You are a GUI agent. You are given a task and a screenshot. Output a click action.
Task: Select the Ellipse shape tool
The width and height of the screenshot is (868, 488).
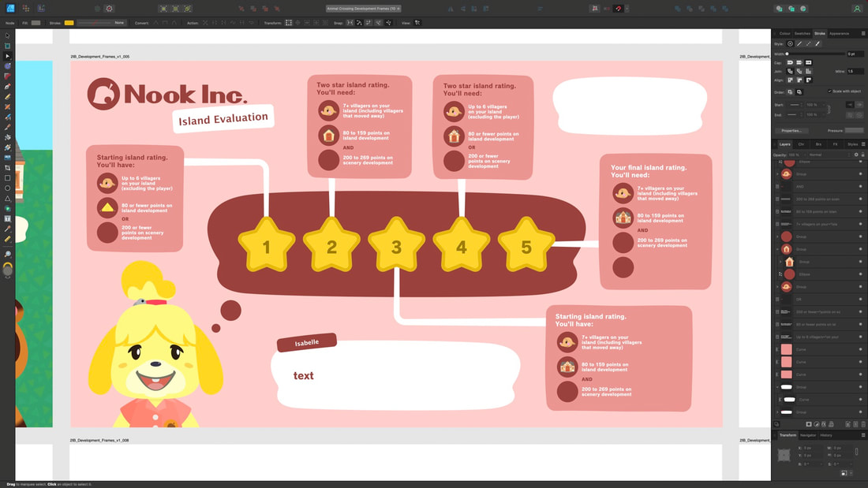[x=7, y=188]
